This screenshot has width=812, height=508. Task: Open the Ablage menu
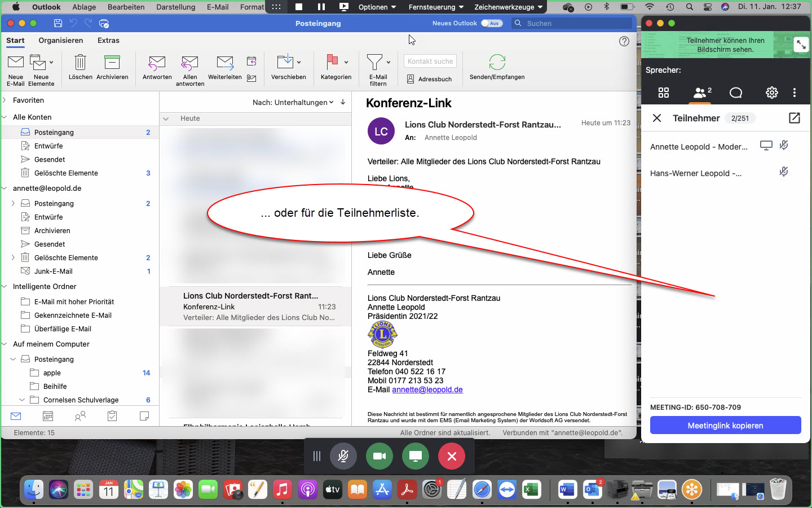[84, 7]
